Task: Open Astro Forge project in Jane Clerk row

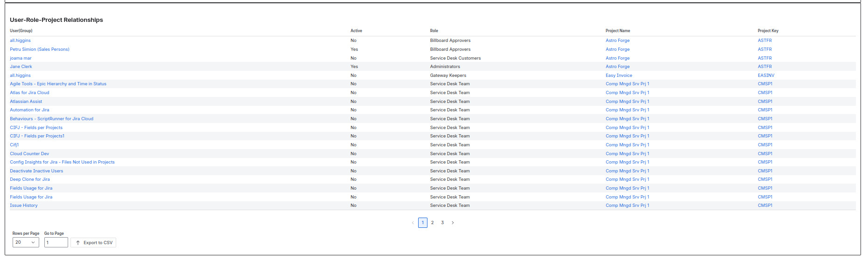Action: [x=617, y=67]
